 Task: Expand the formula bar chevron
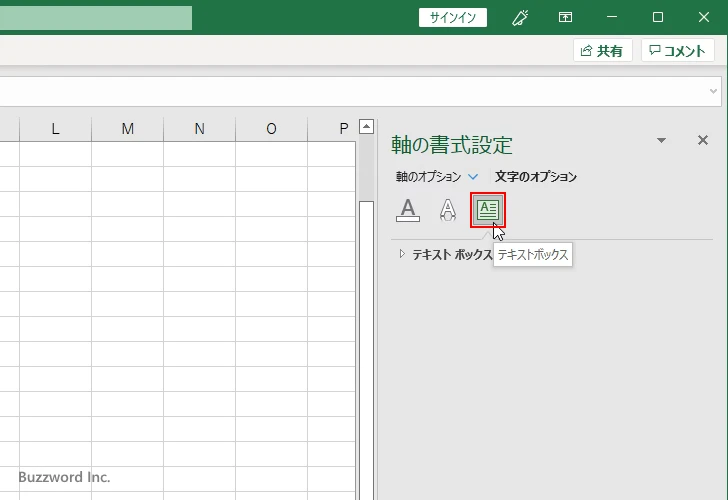click(x=713, y=91)
